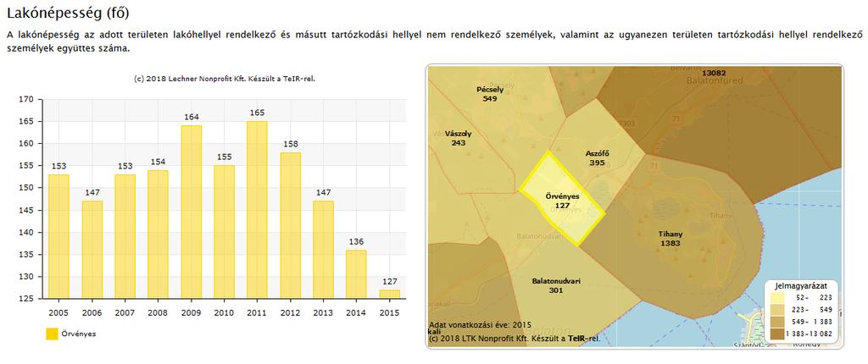Click the 549–1 383 legend color swatch
The image size is (868, 364).
click(x=778, y=322)
